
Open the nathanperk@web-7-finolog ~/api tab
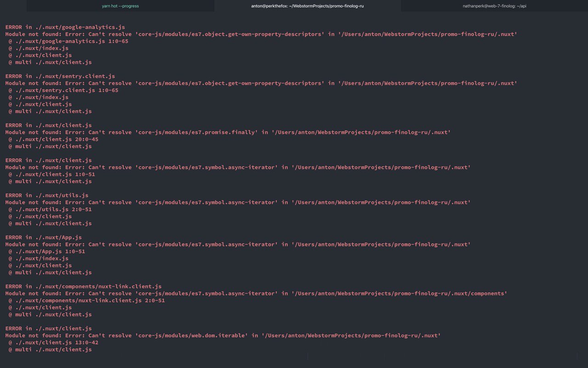tap(494, 6)
